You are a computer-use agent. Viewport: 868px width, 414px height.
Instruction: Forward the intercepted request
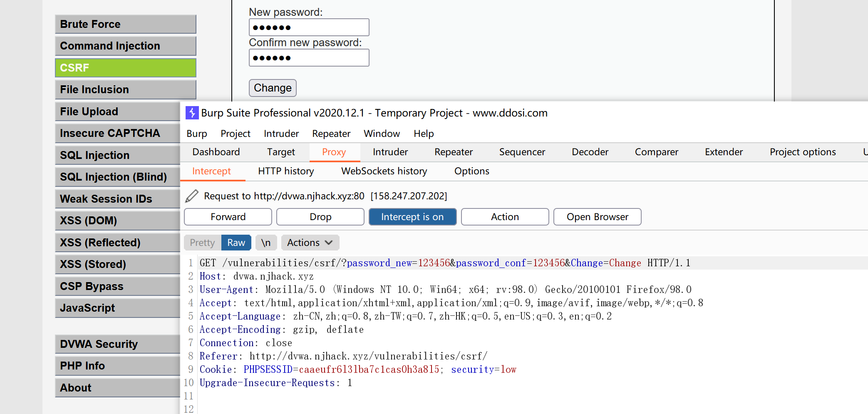pyautogui.click(x=228, y=217)
